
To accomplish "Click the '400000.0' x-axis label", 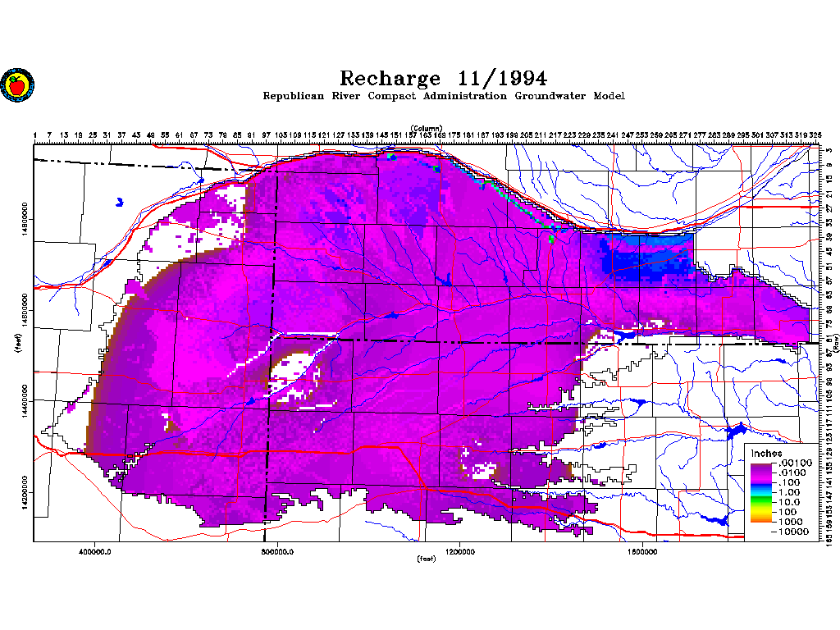I will pos(95,552).
